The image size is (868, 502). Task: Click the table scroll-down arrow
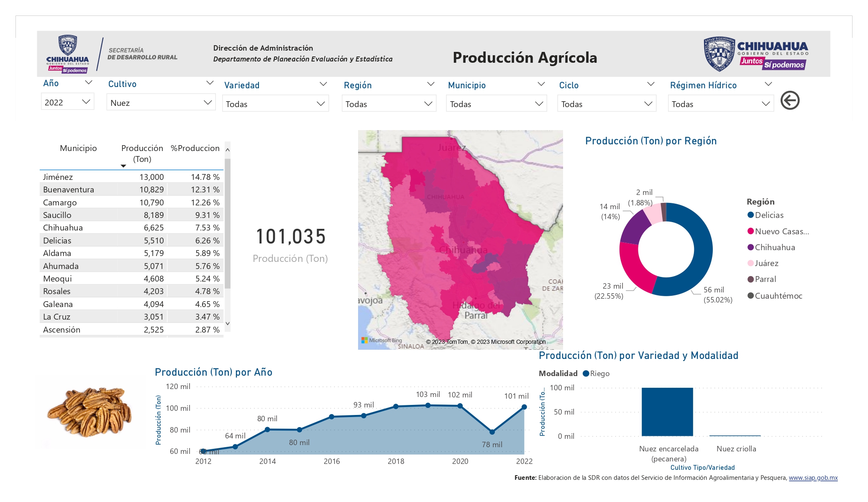228,323
